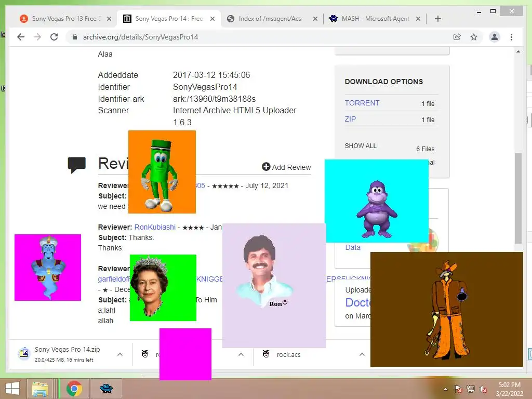Reload the archive.org page

tap(54, 37)
